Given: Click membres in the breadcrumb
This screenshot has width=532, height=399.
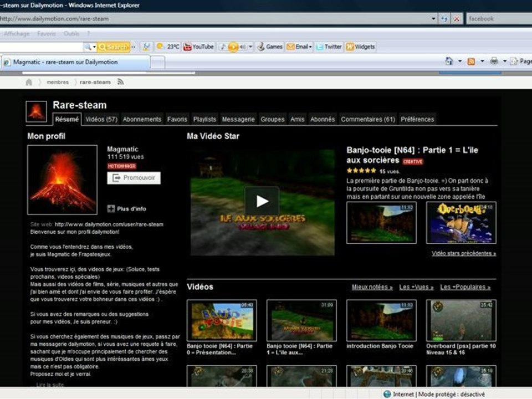Looking at the screenshot, I should click(57, 82).
